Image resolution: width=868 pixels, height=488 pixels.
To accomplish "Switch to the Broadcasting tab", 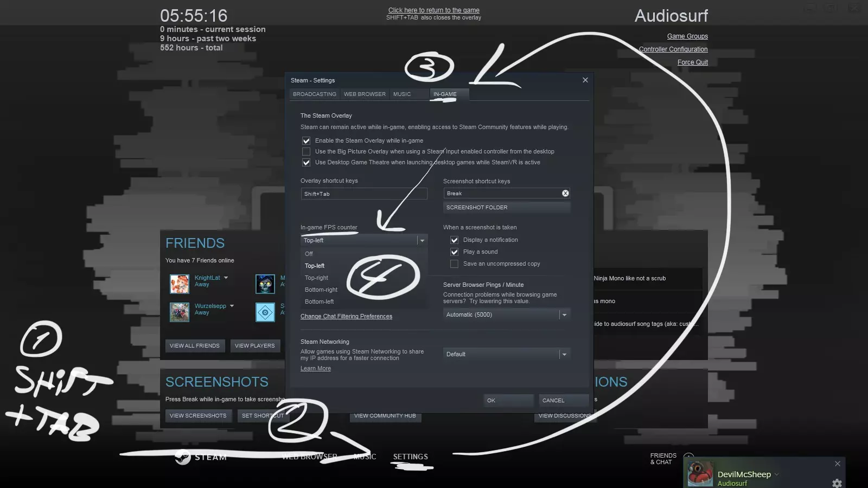I will 315,94.
